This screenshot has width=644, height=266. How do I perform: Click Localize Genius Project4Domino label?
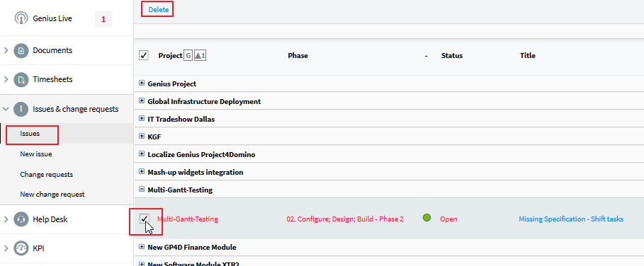coord(201,154)
